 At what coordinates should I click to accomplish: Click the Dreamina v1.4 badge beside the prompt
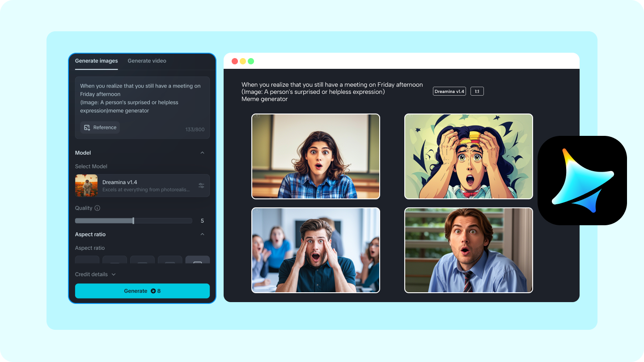(449, 91)
